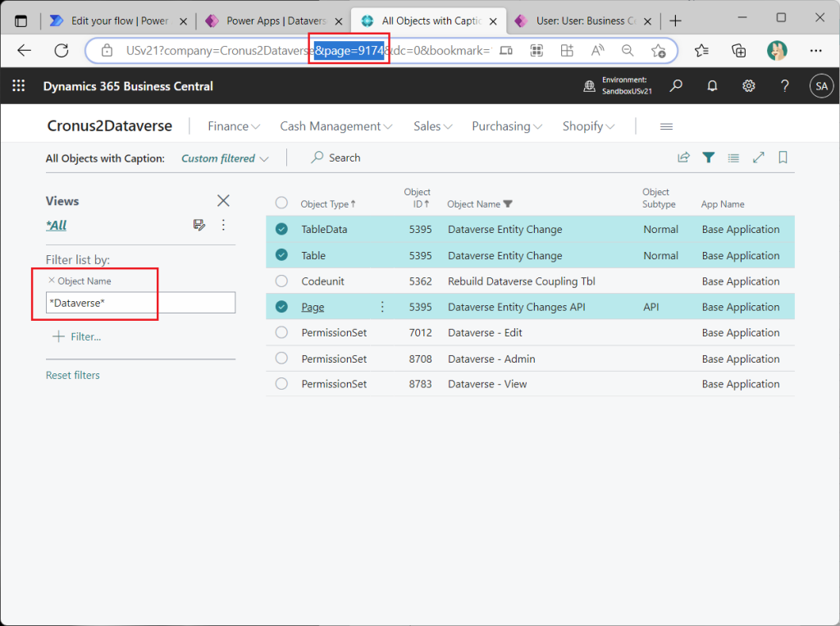Bookmark this page in Business Central

click(783, 158)
